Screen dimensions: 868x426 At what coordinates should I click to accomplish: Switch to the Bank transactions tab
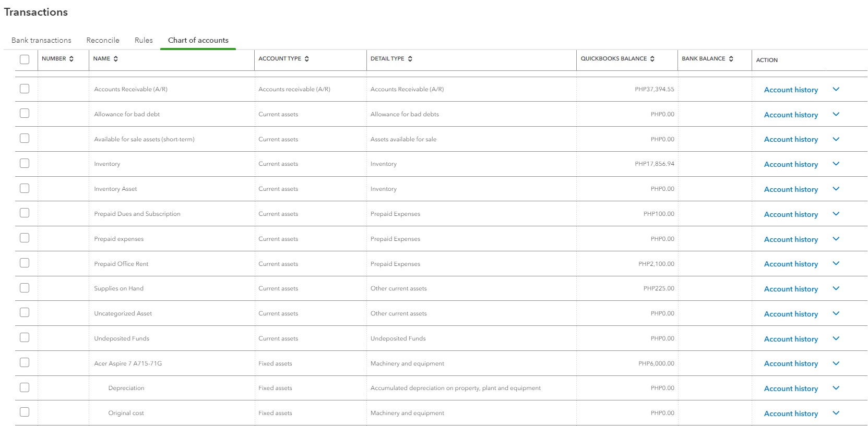click(x=41, y=40)
